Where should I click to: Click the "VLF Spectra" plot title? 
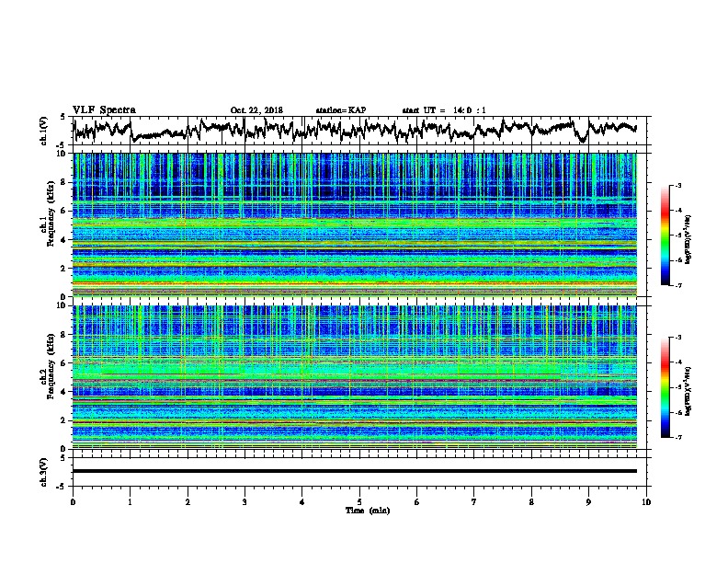(x=104, y=109)
